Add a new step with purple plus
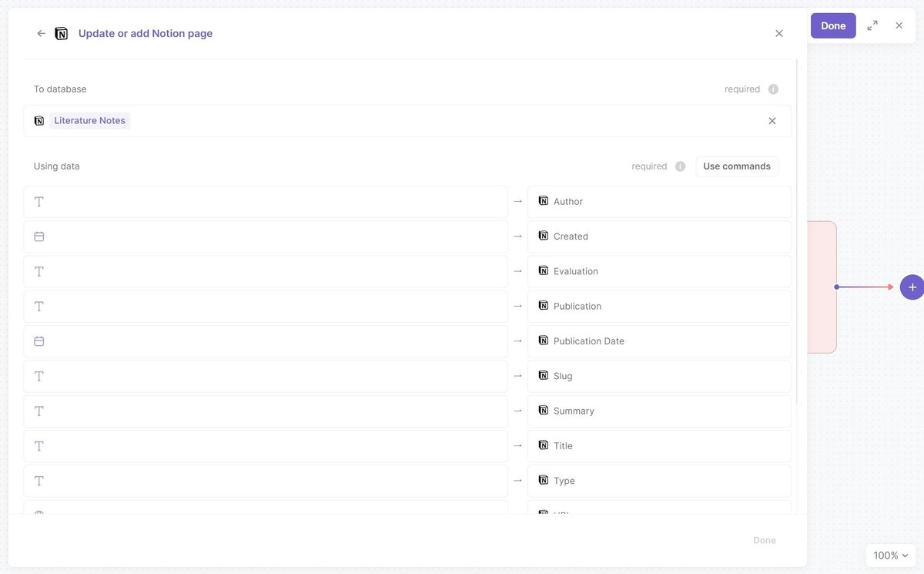 click(x=912, y=287)
